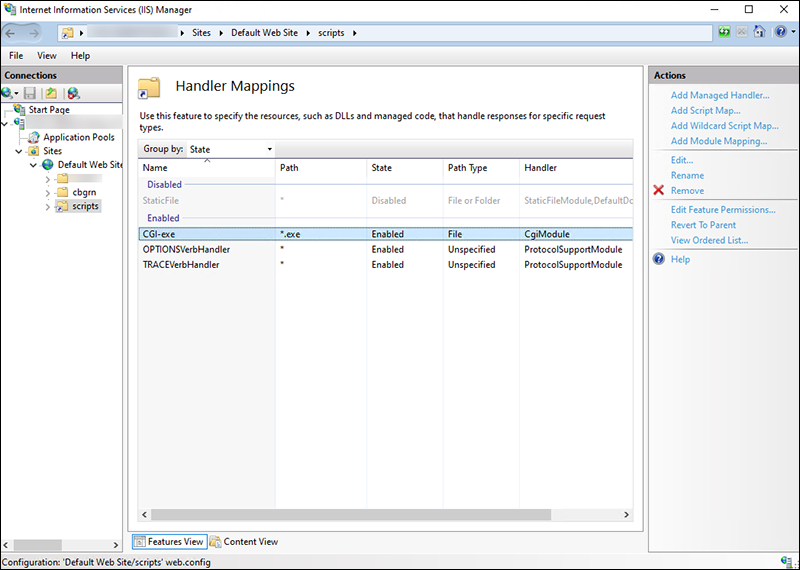
Task: Open the File menu
Action: click(16, 56)
